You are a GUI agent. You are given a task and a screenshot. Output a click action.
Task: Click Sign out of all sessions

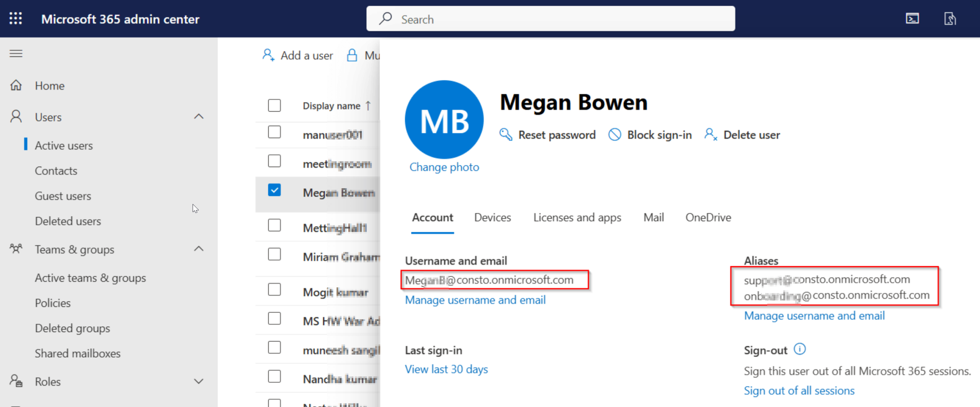(799, 391)
